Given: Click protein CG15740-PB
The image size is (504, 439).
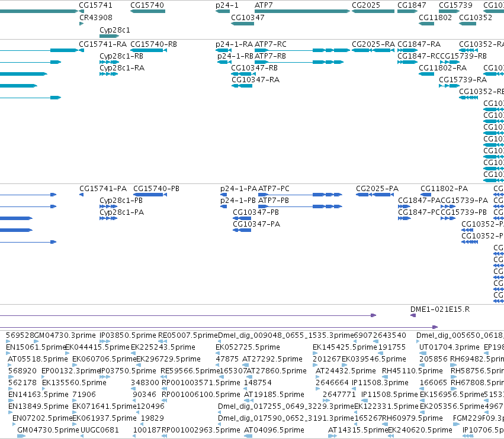Looking at the screenshot, I should click(156, 189).
